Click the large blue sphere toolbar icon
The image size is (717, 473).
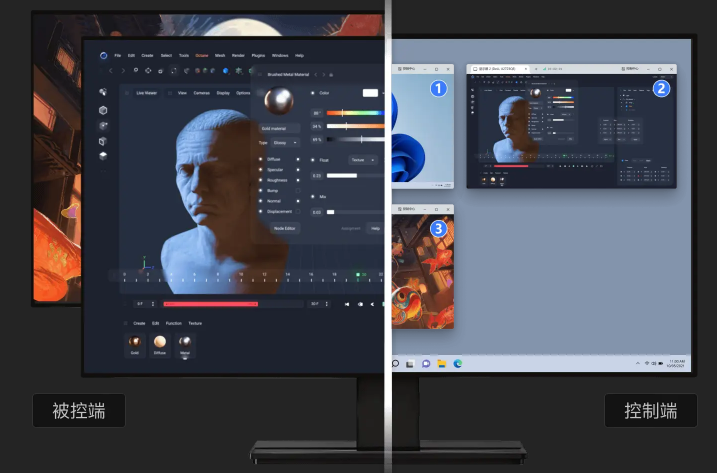[225, 71]
